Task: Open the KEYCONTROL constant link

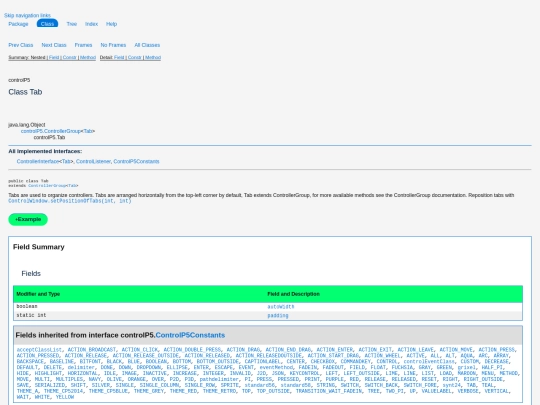Action: coord(304,373)
